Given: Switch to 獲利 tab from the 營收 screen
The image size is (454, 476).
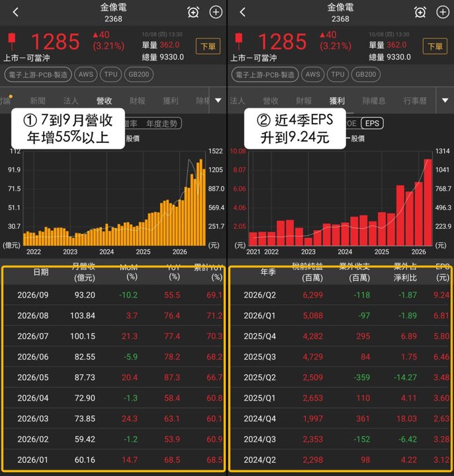Looking at the screenshot, I should click(x=171, y=100).
